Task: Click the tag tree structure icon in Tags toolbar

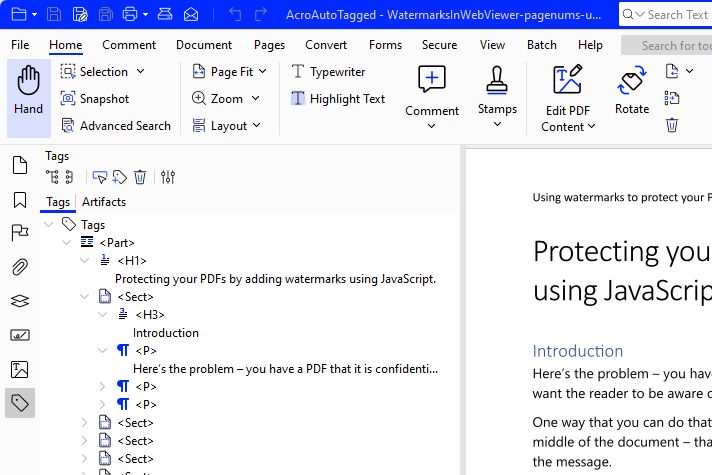Action: [52, 177]
